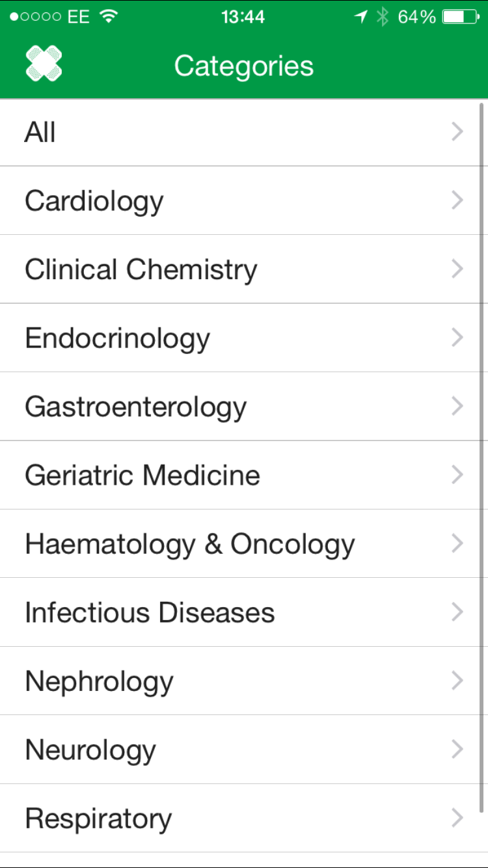Tap the bandage app logo icon

pos(44,64)
